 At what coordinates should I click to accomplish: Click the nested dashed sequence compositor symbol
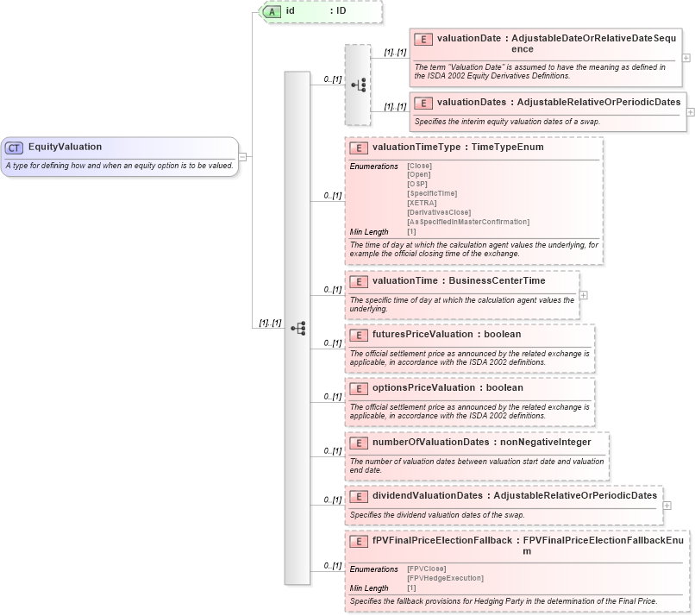click(x=359, y=85)
